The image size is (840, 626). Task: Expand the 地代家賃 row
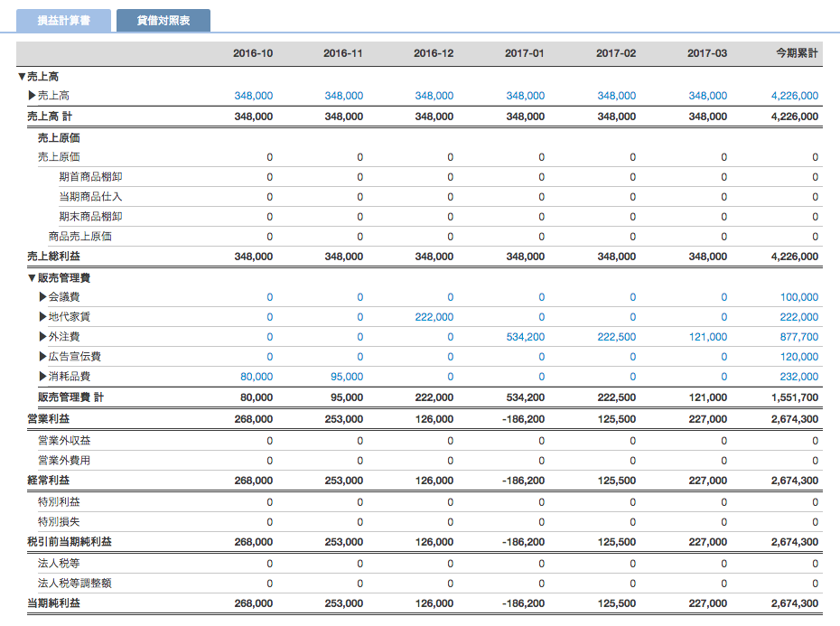[x=42, y=317]
